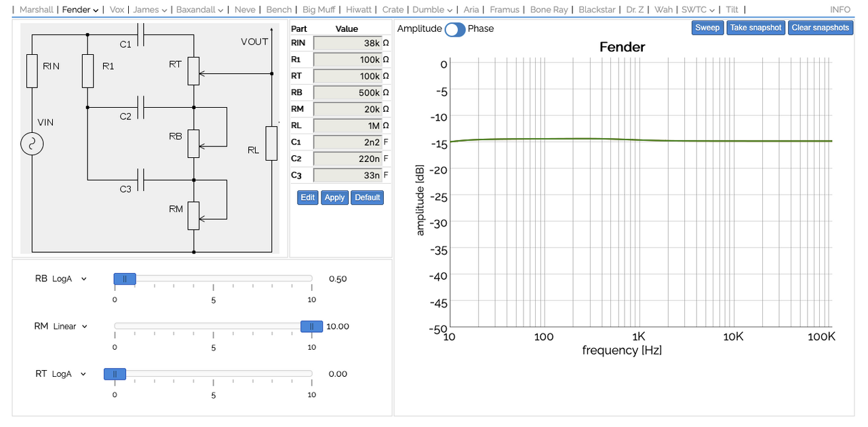
Task: Select the Marshall tone stack
Action: (37, 9)
